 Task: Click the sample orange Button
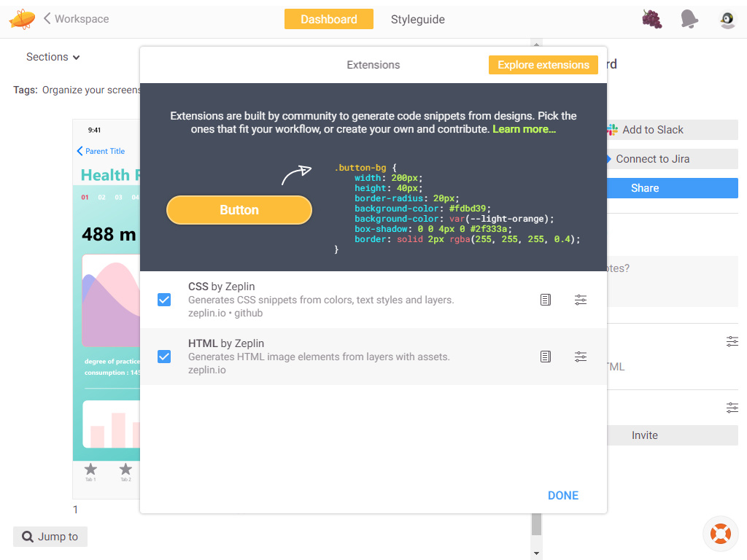pyautogui.click(x=239, y=209)
